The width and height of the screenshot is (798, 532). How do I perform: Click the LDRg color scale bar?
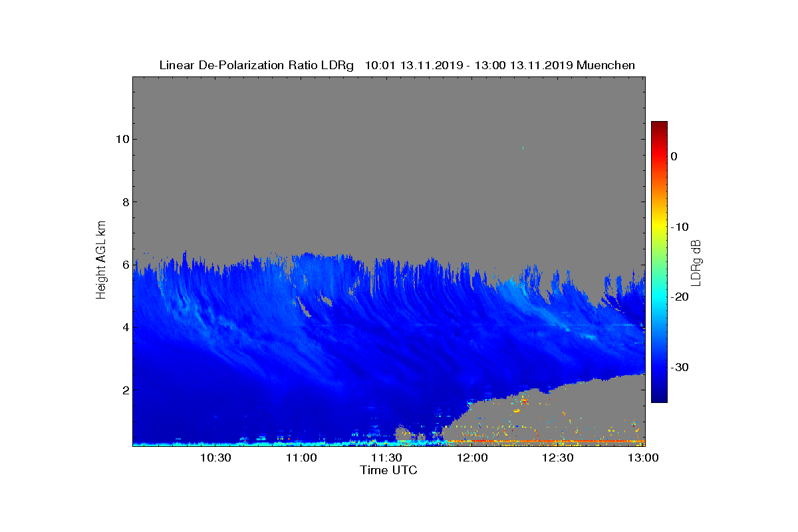pyautogui.click(x=659, y=262)
